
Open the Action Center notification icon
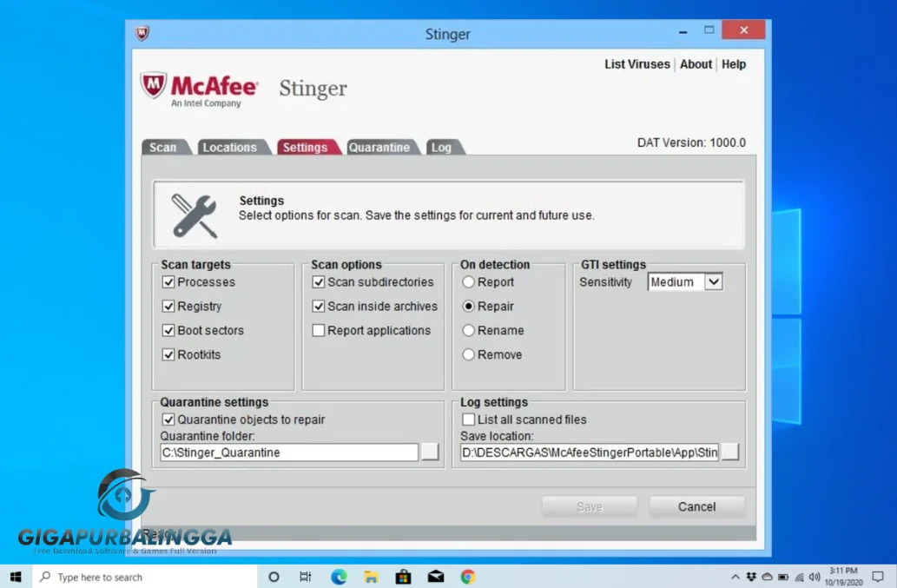coord(878,577)
